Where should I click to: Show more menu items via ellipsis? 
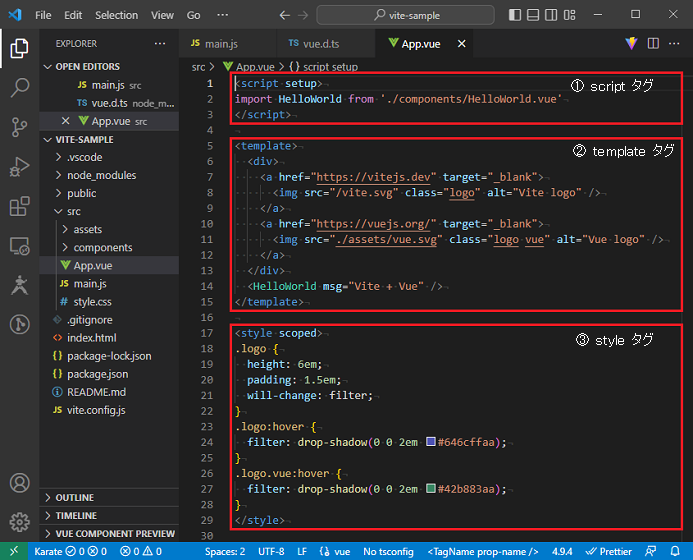223,15
